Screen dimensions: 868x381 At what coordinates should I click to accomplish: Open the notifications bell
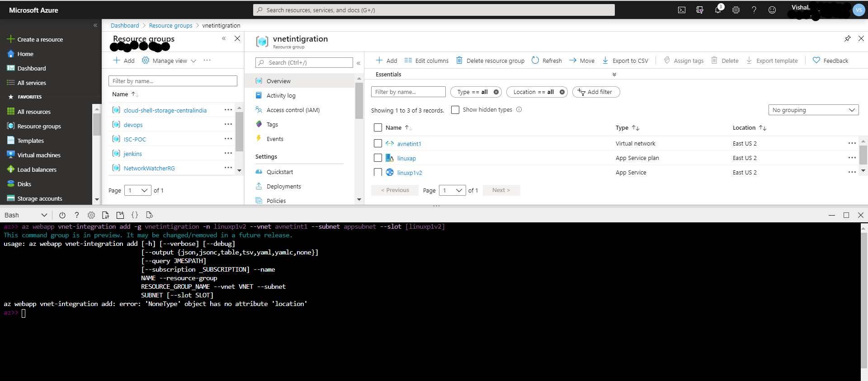pos(718,10)
